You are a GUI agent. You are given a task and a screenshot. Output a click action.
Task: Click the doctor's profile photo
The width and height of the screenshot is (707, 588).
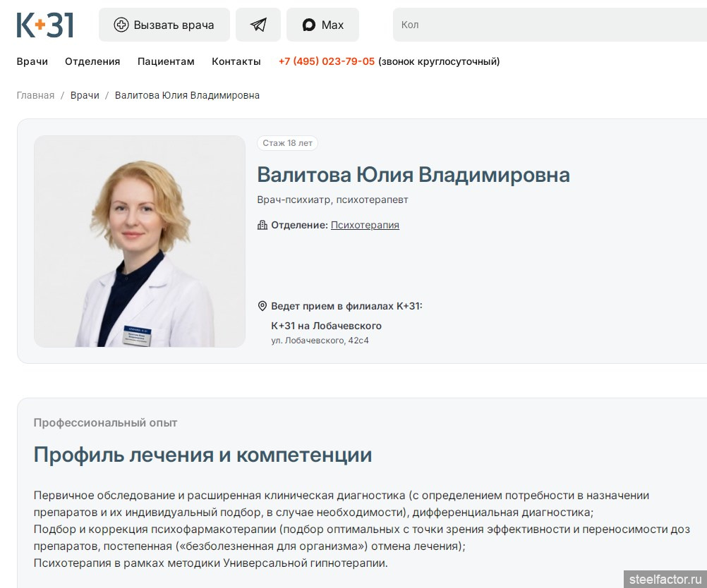(140, 241)
